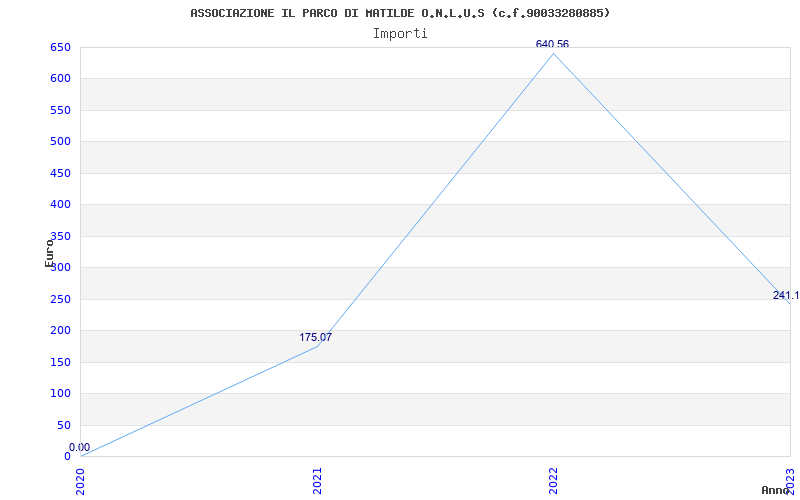The image size is (800, 500).
Task: Click the chart title ASSOCIAZIONE IL PARCO DI MATILDE
Action: [x=400, y=13]
